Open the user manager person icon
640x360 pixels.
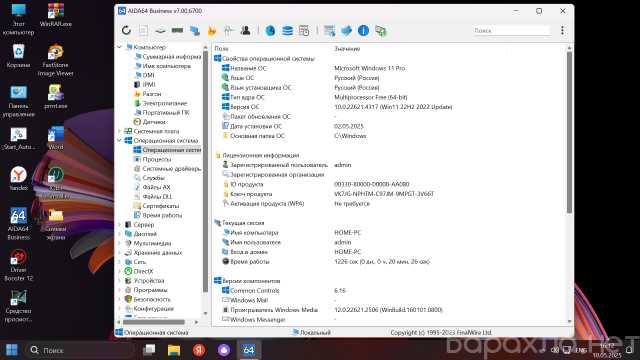tap(246, 30)
